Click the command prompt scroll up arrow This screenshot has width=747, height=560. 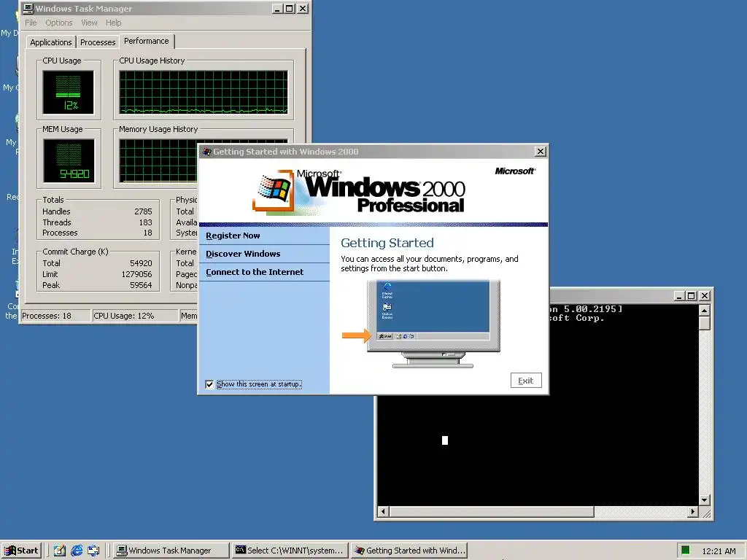point(705,311)
